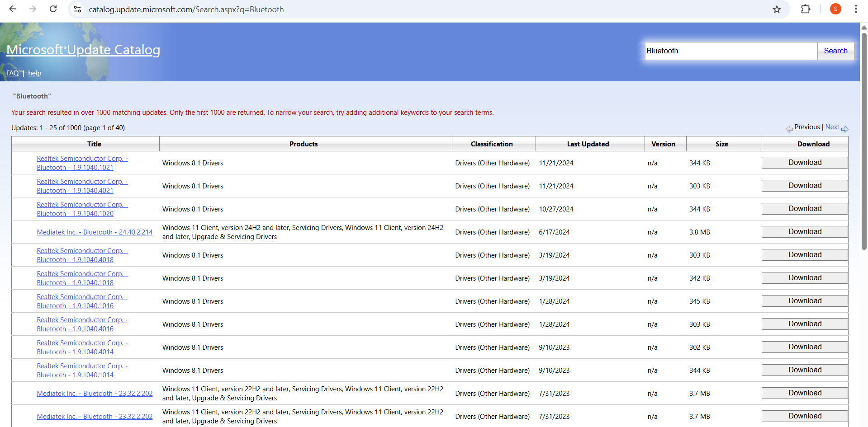Screen dimensions: 868x427
Task: Click the Microsoft Update Catalog title
Action: (x=83, y=50)
